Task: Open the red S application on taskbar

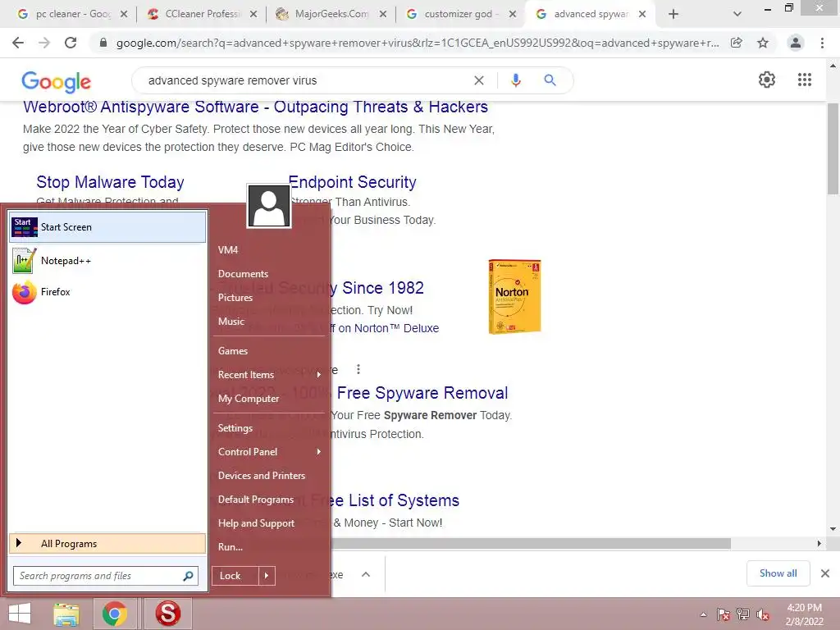Action: (x=167, y=614)
